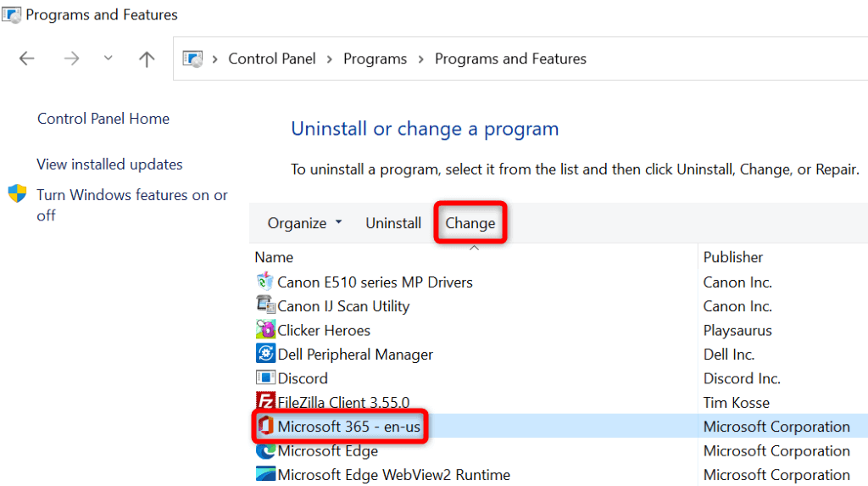Open View installed updates link

[109, 165]
